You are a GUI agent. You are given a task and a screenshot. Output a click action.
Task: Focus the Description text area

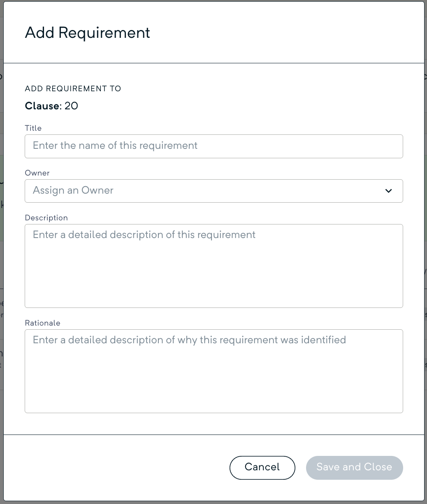(213, 271)
